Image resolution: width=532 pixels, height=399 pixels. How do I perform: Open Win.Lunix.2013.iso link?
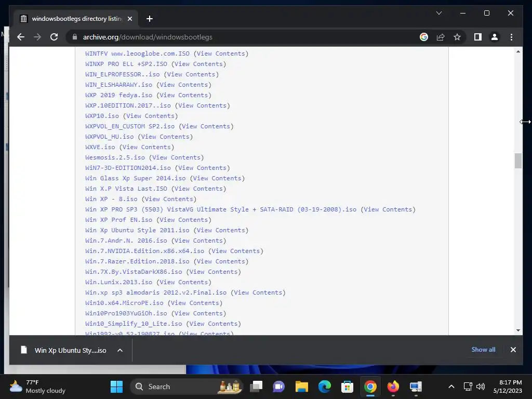[x=119, y=282]
